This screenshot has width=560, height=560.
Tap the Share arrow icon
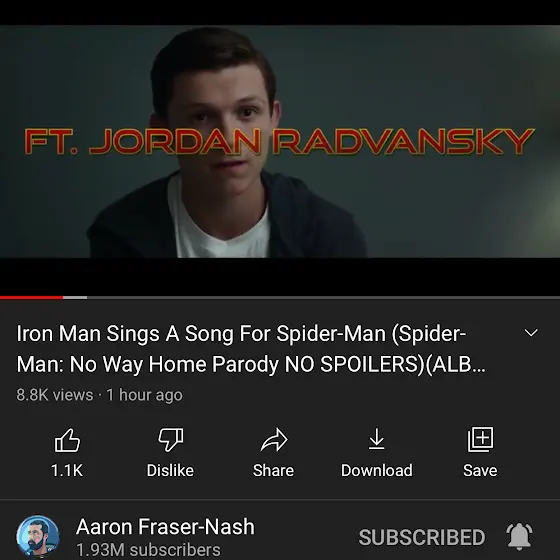[274, 440]
